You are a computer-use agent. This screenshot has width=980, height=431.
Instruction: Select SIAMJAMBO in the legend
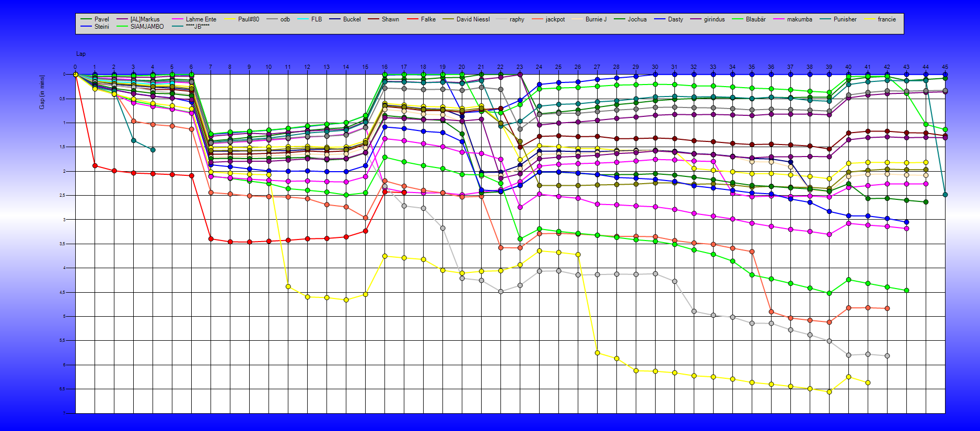(x=147, y=27)
